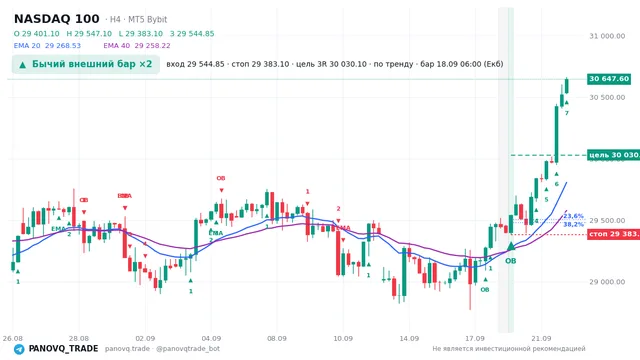
Task: Click the 29 500.00 price axis label
Action: pos(607,220)
